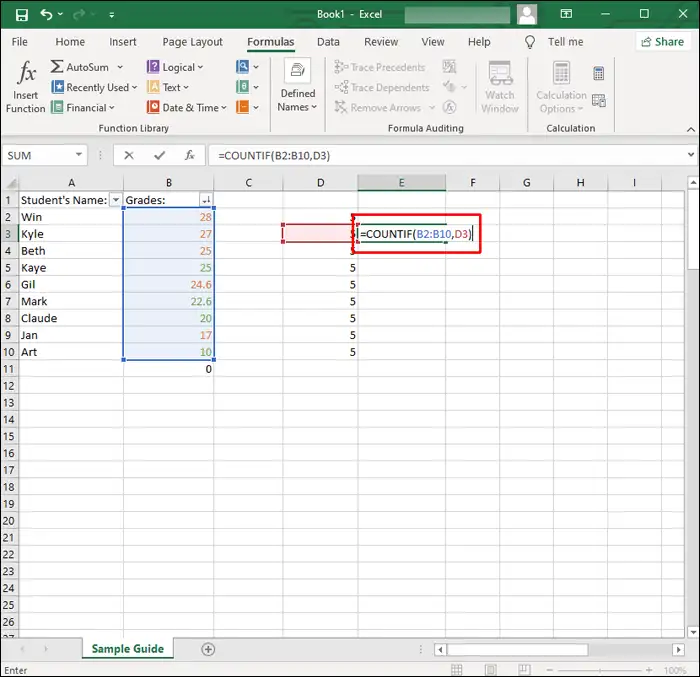Click the Undo arrow icon

pos(46,14)
